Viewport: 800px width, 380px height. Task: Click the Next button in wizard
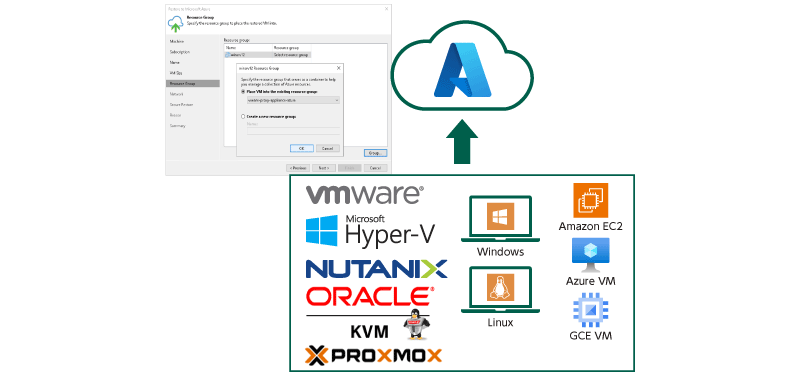[323, 168]
